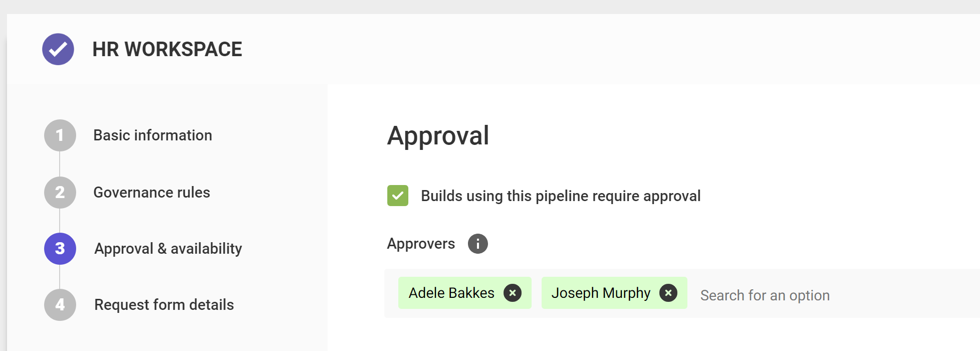Viewport: 980px width, 351px height.
Task: Select the step 1 number circle
Action: 60,135
